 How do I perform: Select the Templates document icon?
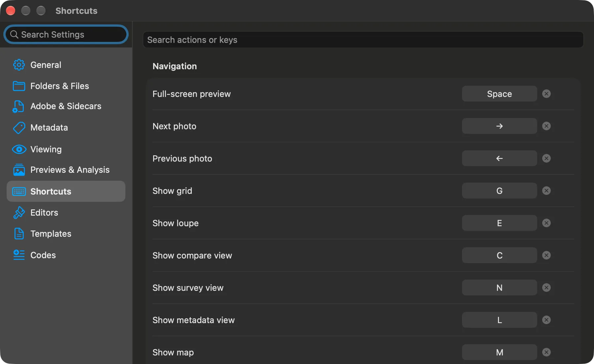pyautogui.click(x=19, y=234)
